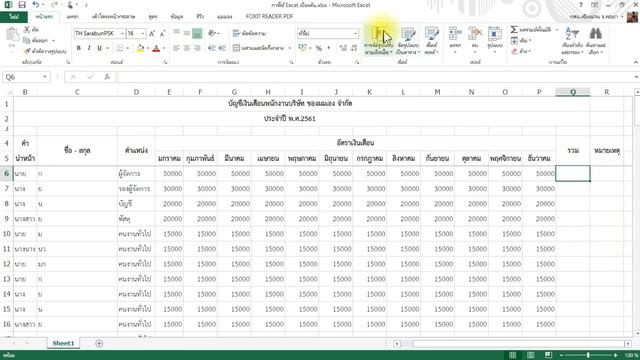Open the number format dropdown
The width and height of the screenshot is (640, 360).
pos(356,33)
